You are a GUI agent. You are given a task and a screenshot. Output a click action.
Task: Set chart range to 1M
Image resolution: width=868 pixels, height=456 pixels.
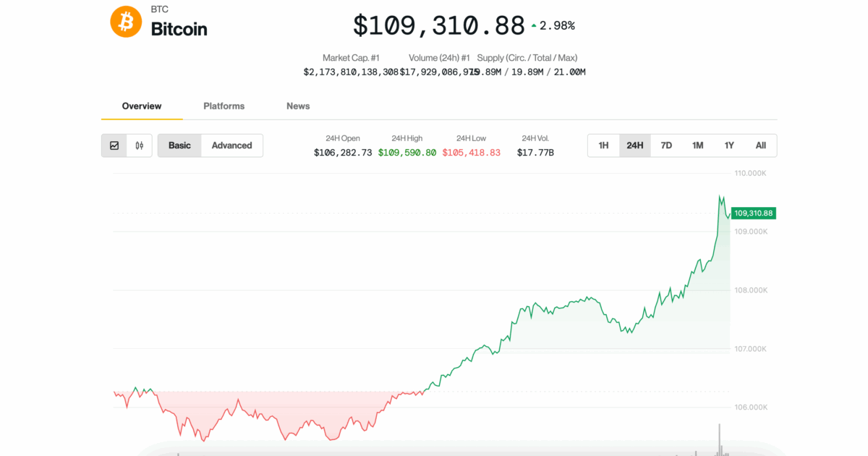(697, 145)
